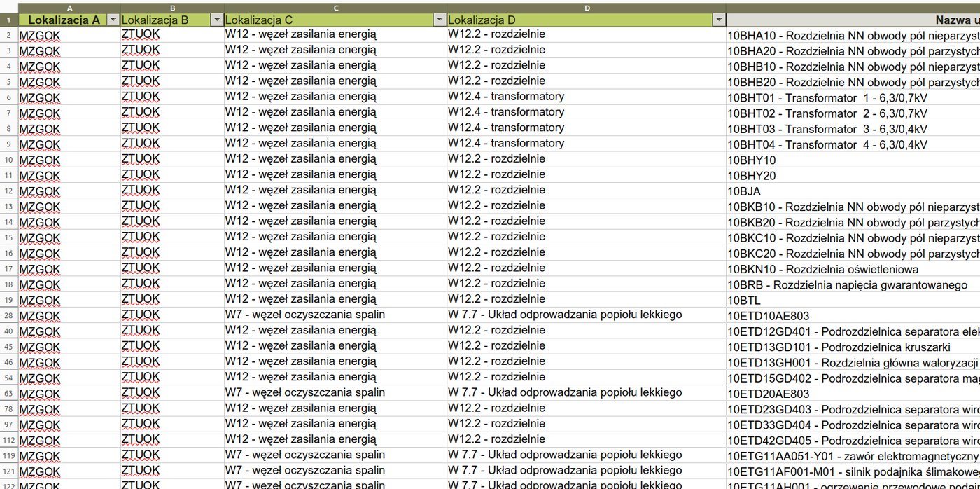The image size is (980, 489).
Task: Open the Lokalizacja C filter dropdown
Action: tap(440, 20)
